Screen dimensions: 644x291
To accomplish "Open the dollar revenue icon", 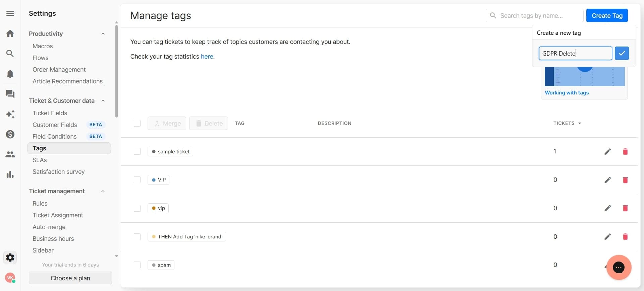I will 10,134.
